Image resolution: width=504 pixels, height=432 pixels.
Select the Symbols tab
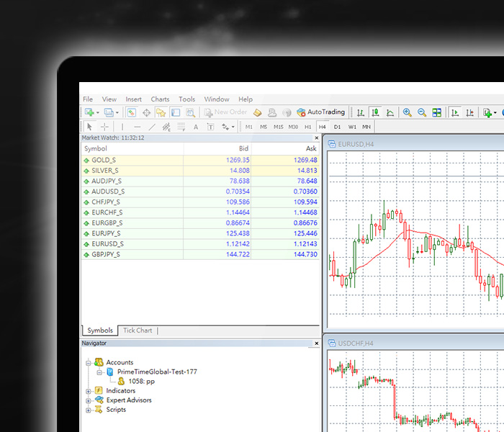(x=100, y=330)
